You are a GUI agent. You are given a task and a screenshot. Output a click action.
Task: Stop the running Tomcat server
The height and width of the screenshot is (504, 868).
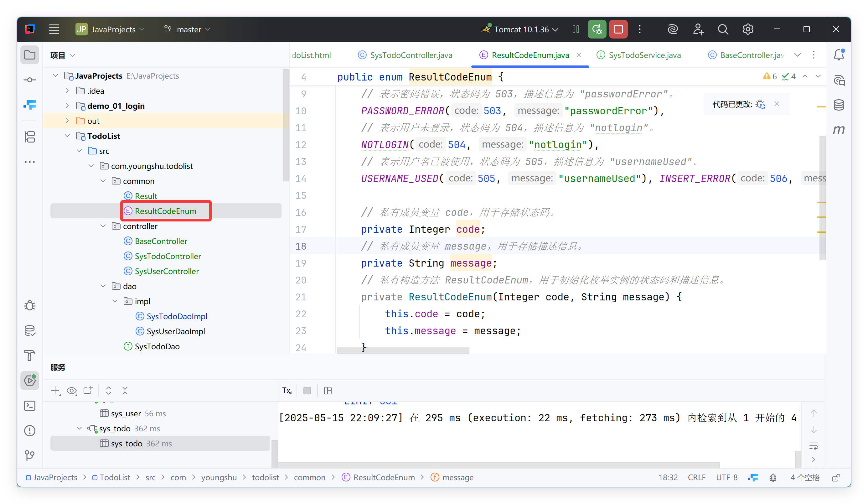(x=618, y=29)
